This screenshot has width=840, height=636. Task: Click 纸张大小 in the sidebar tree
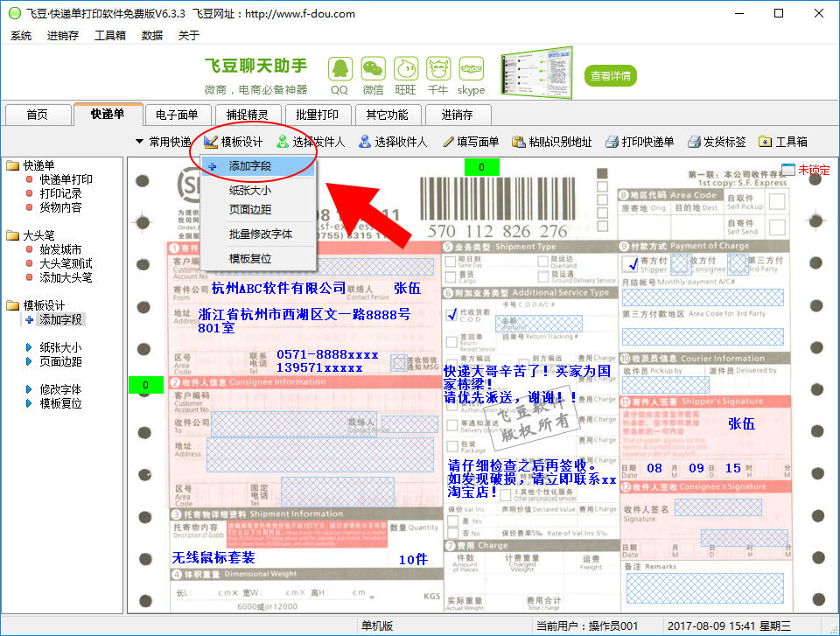coord(60,347)
